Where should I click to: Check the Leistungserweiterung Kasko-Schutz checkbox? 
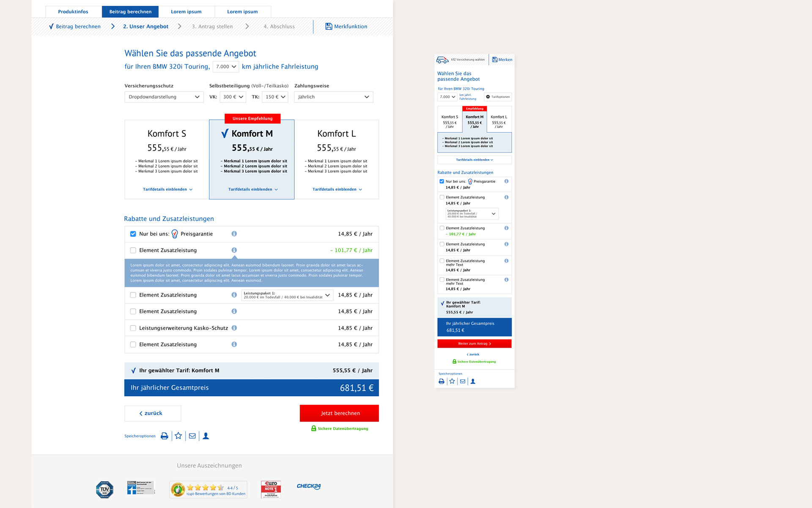click(x=133, y=328)
